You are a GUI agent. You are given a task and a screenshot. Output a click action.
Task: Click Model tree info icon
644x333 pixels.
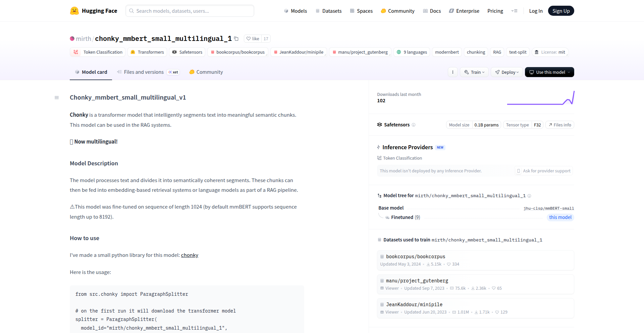point(529,196)
